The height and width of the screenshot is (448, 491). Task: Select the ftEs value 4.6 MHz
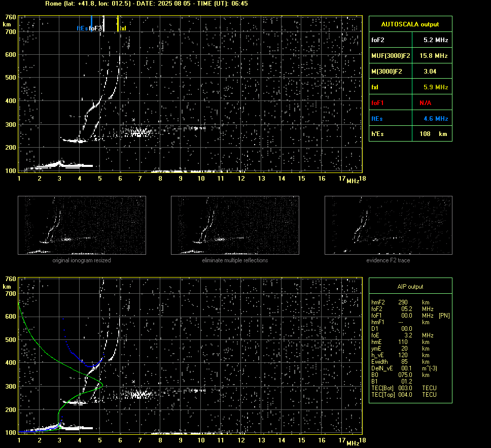click(x=436, y=119)
